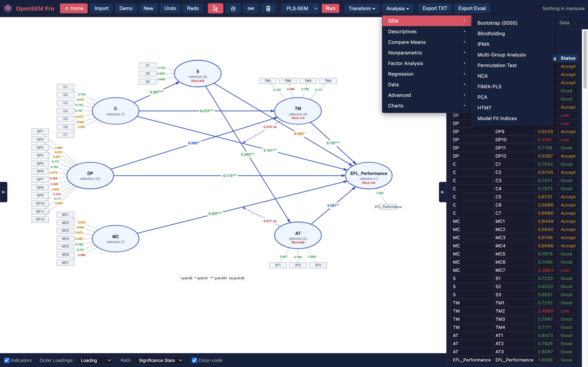Image resolution: width=588 pixels, height=367 pixels.
Task: Open the Outer Loadings dropdown
Action: click(95, 360)
